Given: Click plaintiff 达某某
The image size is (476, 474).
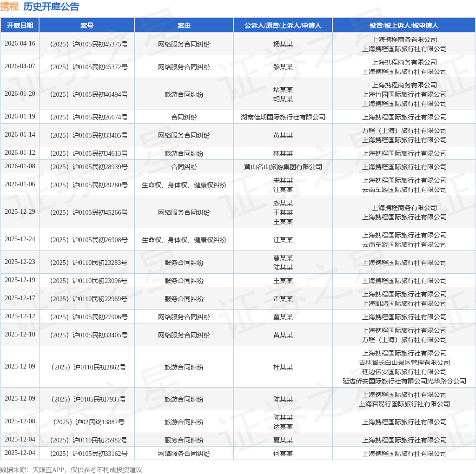Looking at the screenshot, I should pos(283,427).
